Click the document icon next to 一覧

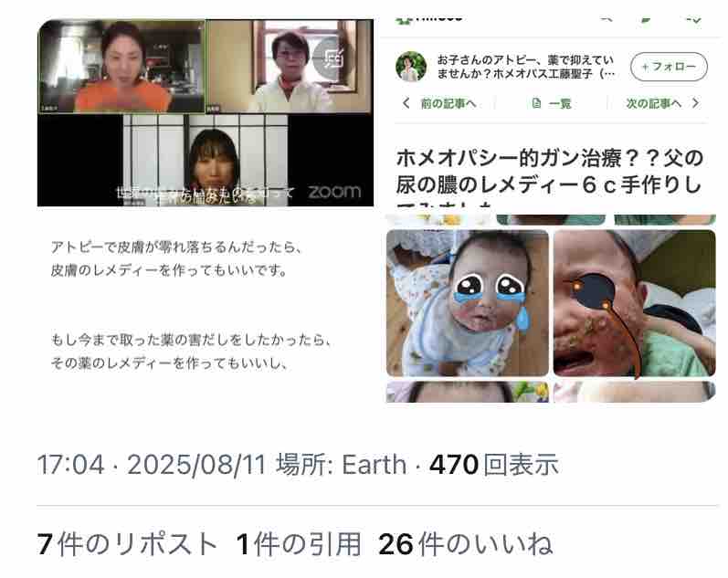[536, 103]
